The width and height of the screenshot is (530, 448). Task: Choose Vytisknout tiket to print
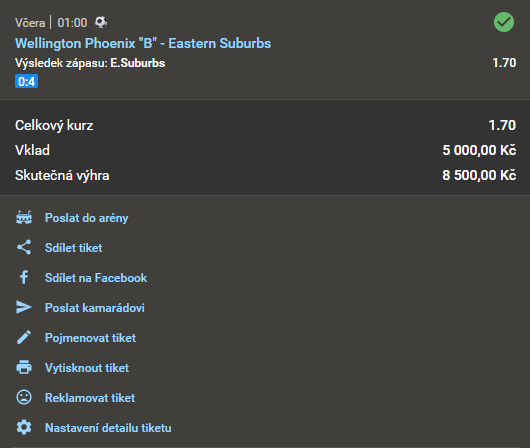pyautogui.click(x=87, y=368)
